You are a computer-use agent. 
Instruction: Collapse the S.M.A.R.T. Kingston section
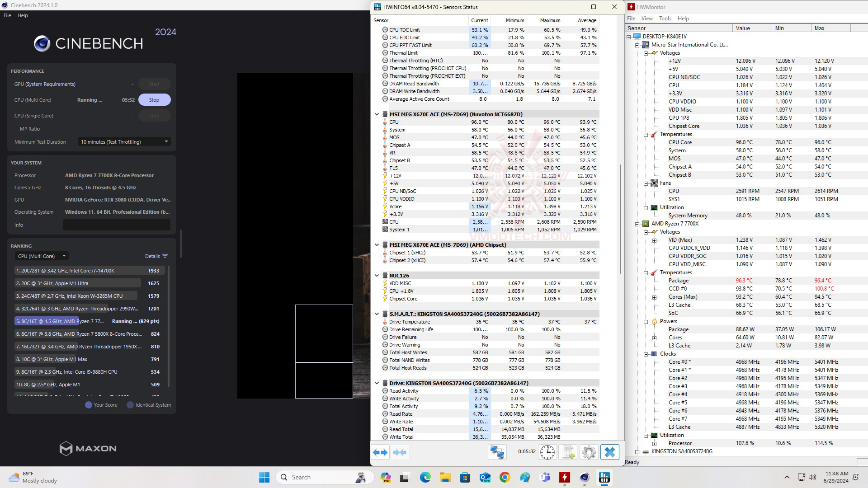coord(377,314)
